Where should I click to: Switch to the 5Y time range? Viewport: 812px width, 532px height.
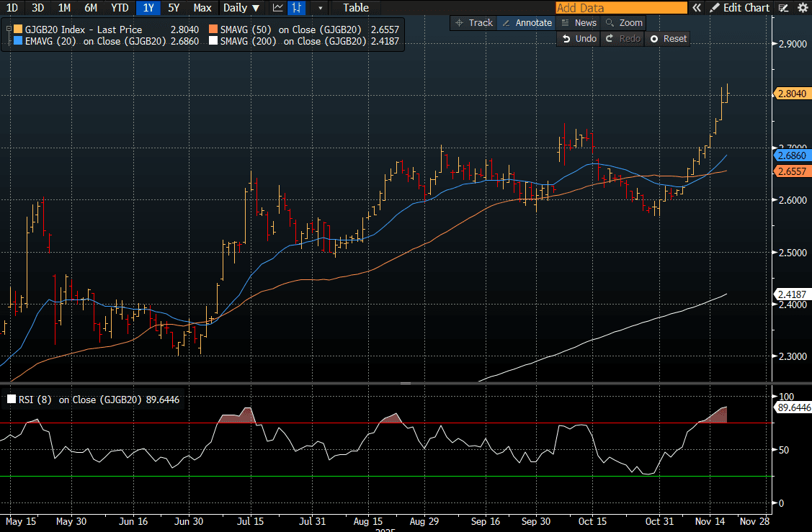point(174,8)
